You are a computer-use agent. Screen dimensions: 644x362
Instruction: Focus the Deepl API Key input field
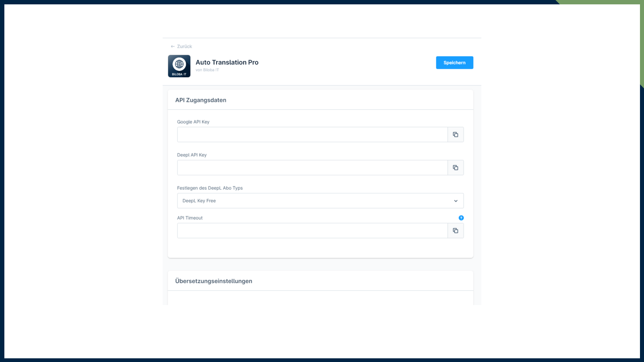click(312, 168)
